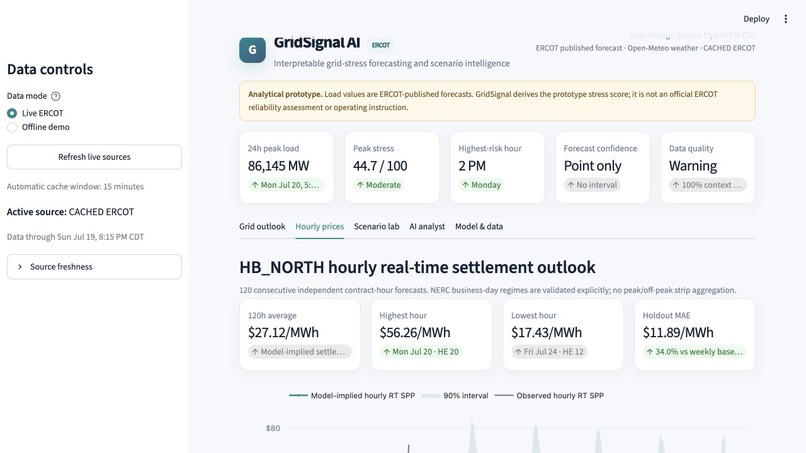
Task: Click the 34.0% vs weekly base badge
Action: pyautogui.click(x=694, y=352)
